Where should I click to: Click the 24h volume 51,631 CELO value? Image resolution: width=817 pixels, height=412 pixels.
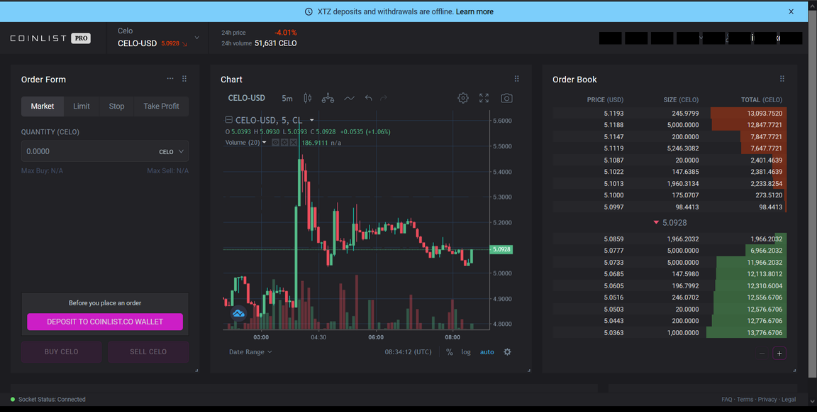pos(276,43)
